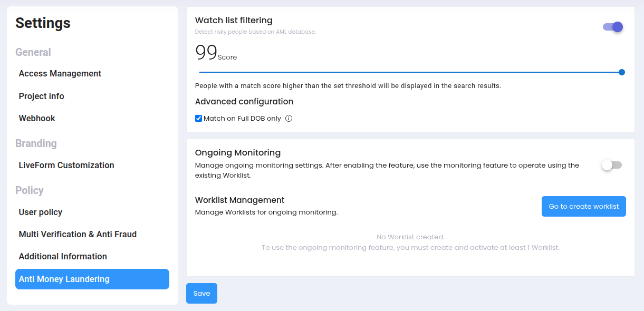Enable the Ongoing Monitoring toggle

(610, 164)
